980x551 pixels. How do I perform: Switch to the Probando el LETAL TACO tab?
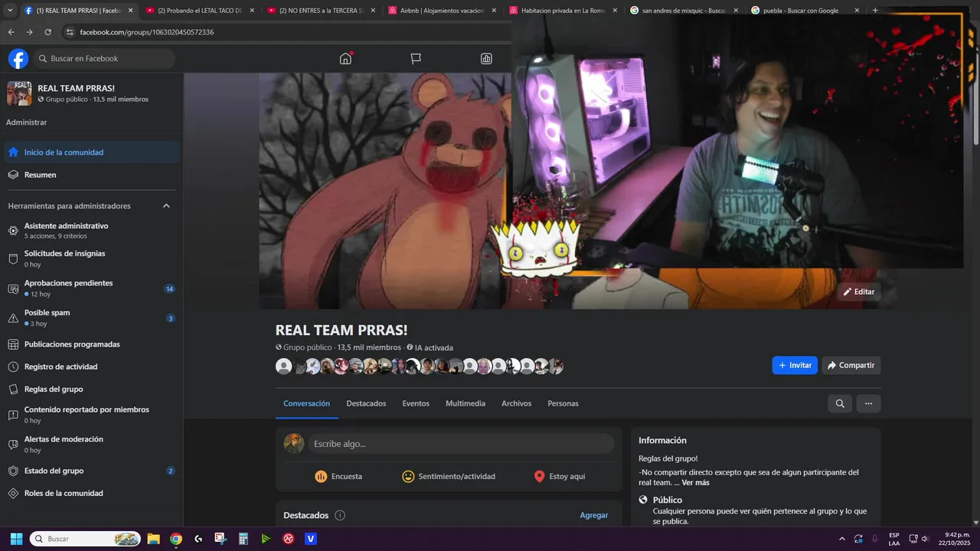click(x=199, y=11)
